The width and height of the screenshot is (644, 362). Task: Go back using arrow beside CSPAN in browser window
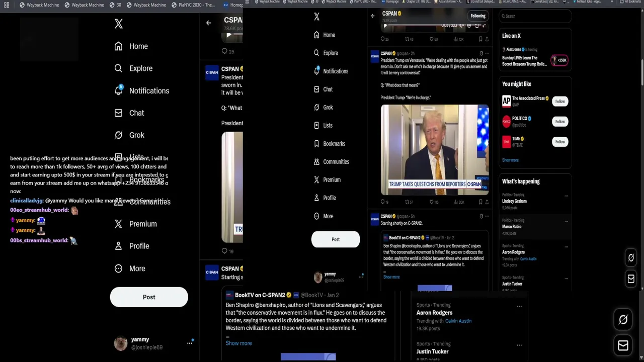point(373,16)
